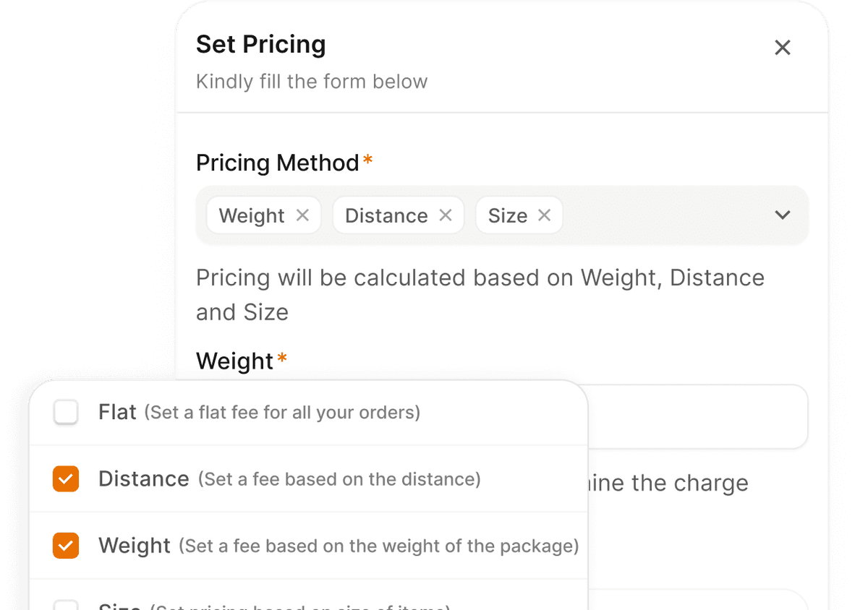Click the Weight amount input field
The image size is (868, 610).
tap(698, 417)
